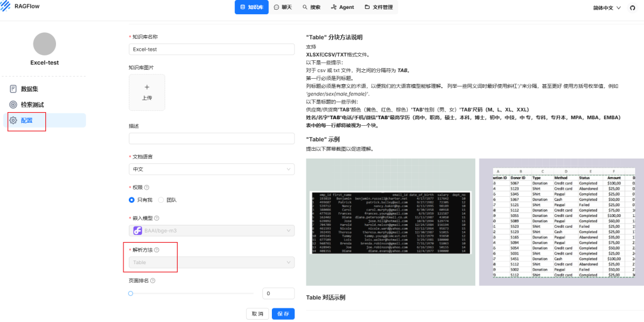Click the chat bubble icon for 聊天
This screenshot has width=644, height=322.
point(277,7)
